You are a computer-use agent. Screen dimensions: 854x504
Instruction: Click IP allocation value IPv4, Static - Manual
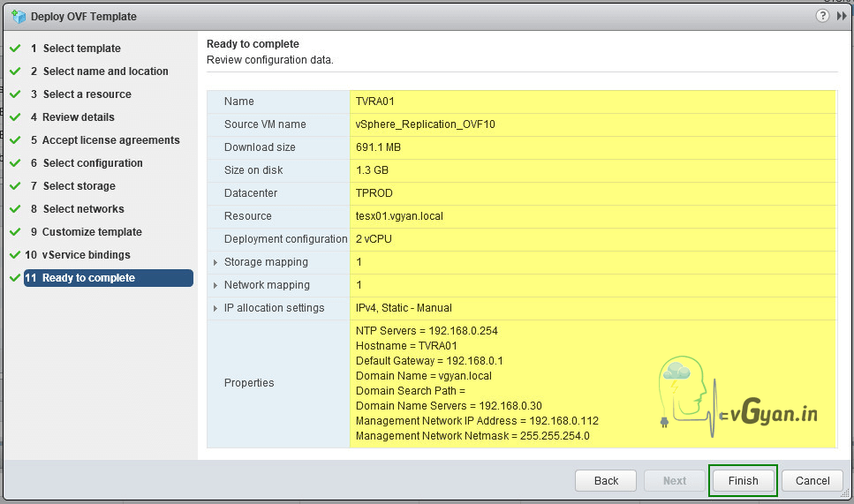pos(404,308)
